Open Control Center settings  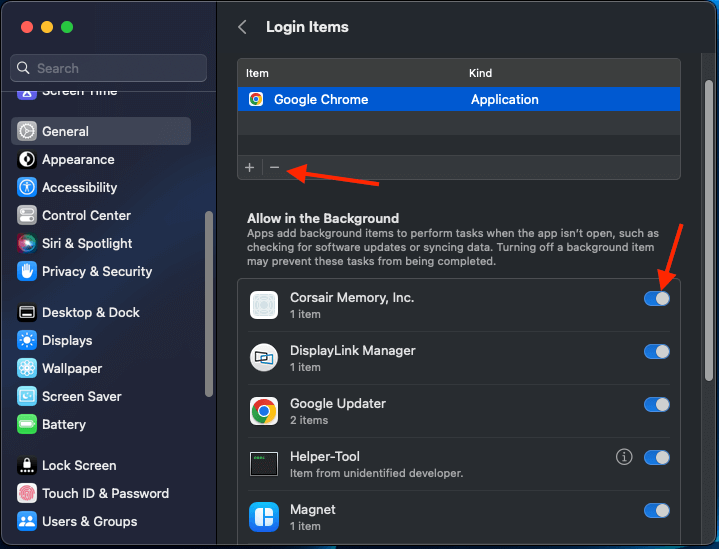click(x=101, y=216)
